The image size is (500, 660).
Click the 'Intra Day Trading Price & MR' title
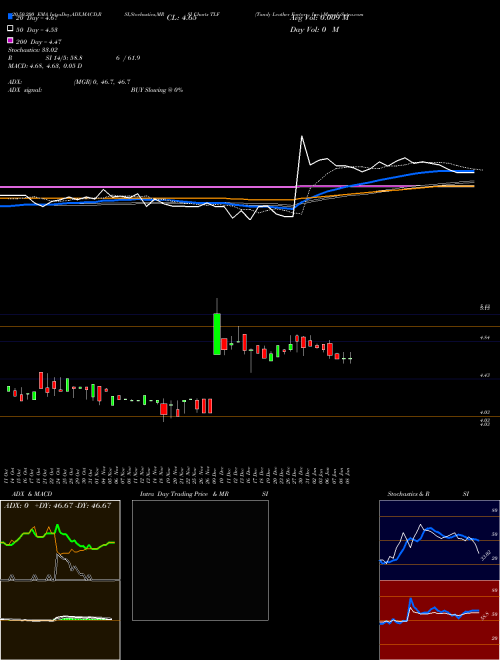pyautogui.click(x=184, y=494)
